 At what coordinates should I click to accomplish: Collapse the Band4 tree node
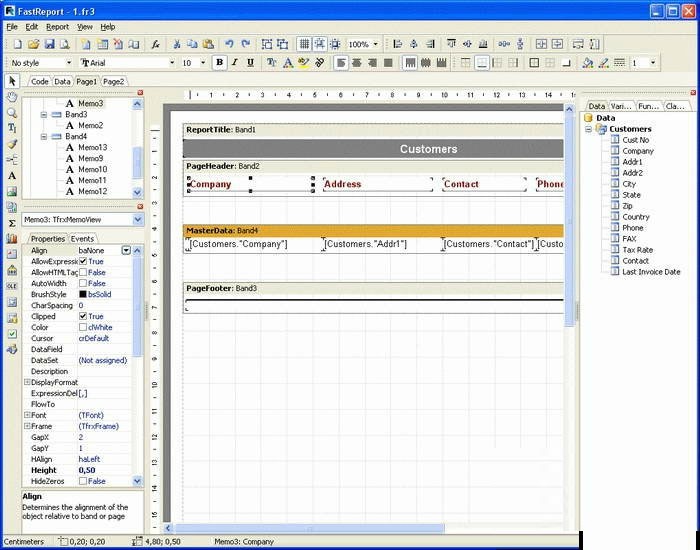point(44,136)
